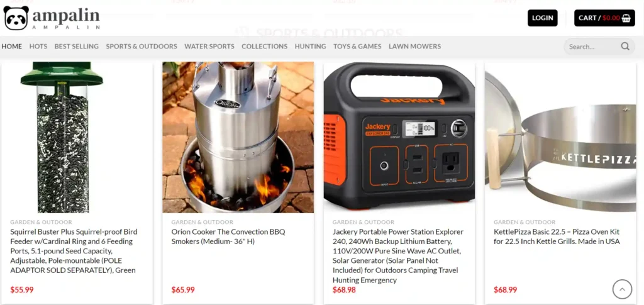Open the HOTS menu item
This screenshot has height=305, width=644.
click(x=38, y=47)
